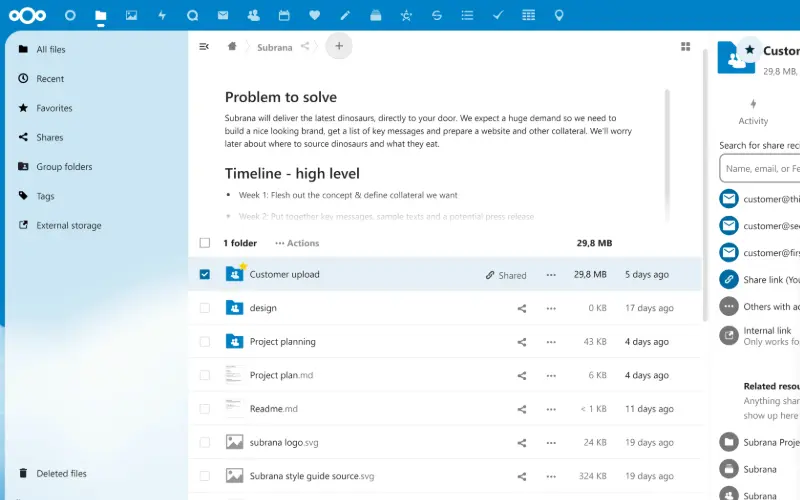Select the design folder checkbox

[x=205, y=308]
